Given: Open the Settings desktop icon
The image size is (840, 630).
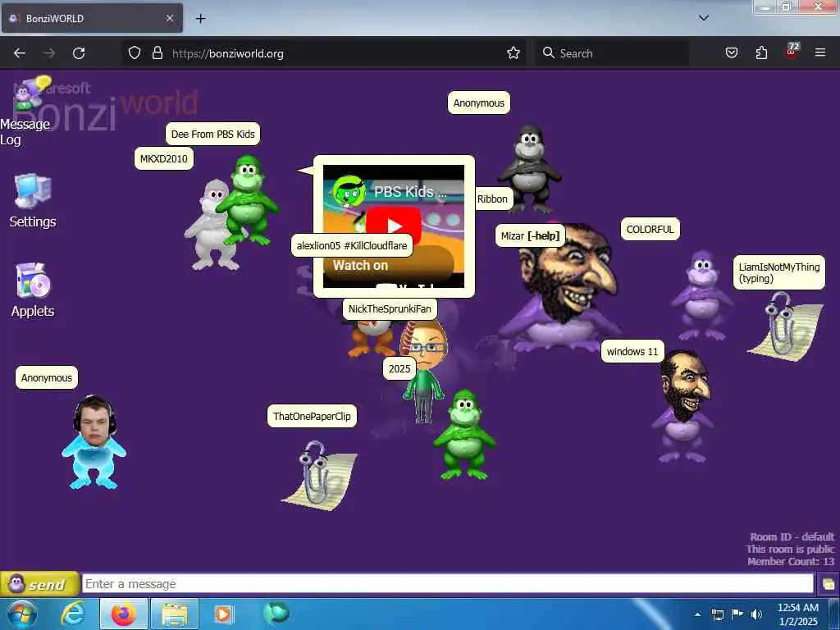Looking at the screenshot, I should click(33, 201).
